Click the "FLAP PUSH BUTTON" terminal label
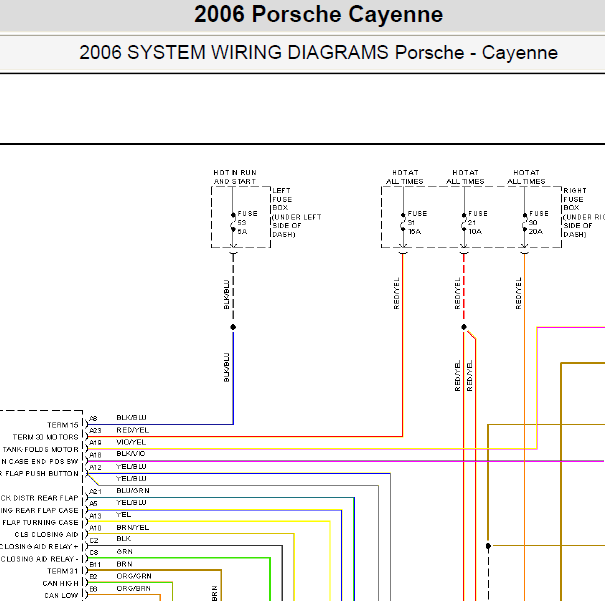Viewport: 605px width, 601px height. click(x=39, y=473)
